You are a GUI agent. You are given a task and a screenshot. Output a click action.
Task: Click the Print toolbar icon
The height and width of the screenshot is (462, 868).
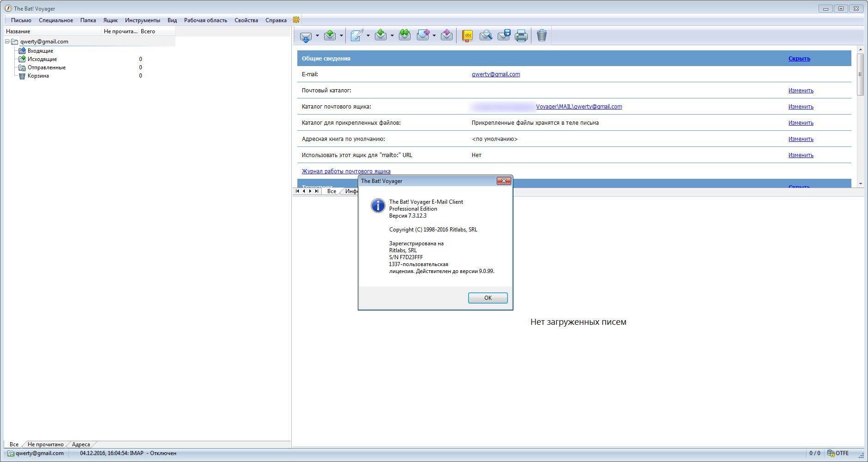point(521,36)
